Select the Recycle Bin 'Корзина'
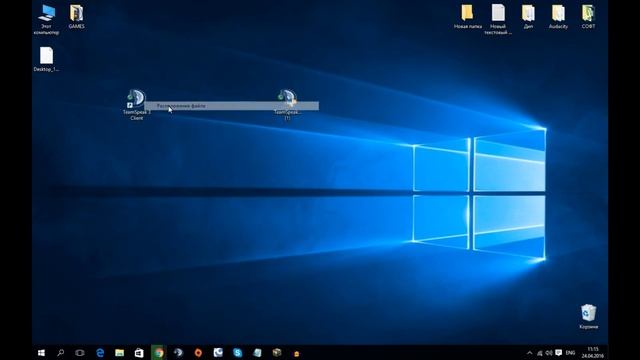This screenshot has width=640, height=360. (589, 316)
